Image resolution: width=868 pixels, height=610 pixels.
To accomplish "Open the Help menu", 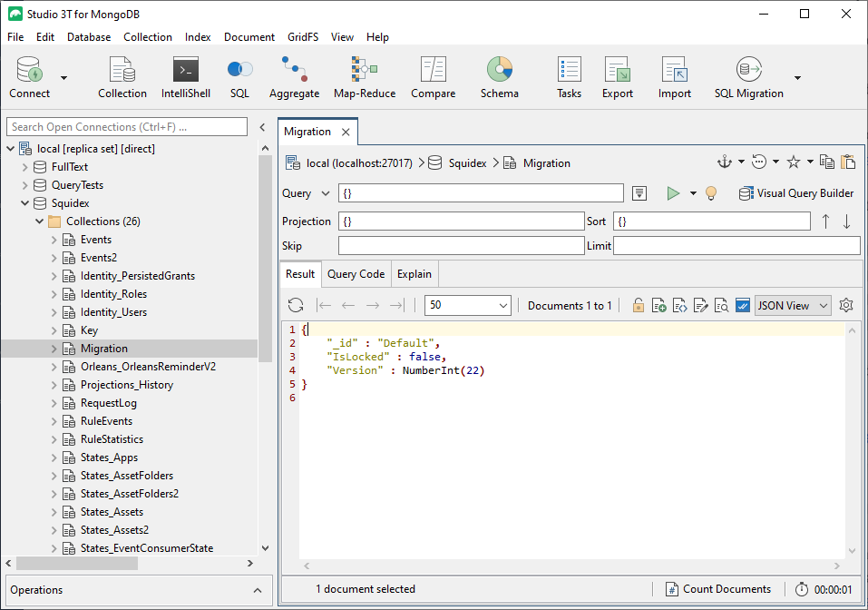I will pos(377,37).
